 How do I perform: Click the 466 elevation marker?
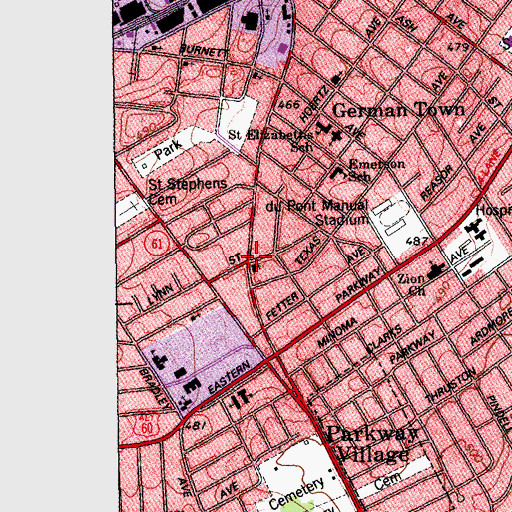tap(289, 105)
